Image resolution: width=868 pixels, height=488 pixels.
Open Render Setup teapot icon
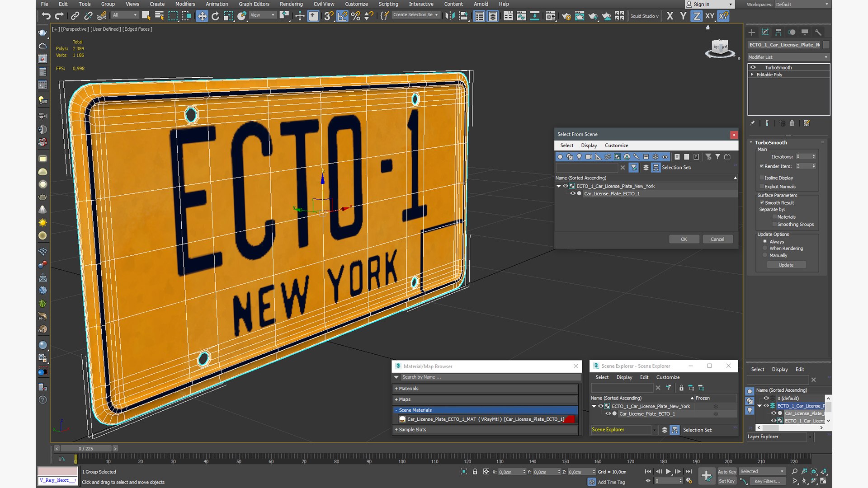566,16
